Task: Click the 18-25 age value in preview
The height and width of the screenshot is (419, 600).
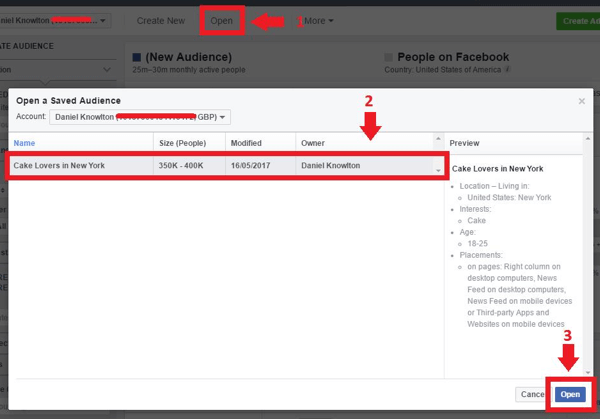Action: 478,243
